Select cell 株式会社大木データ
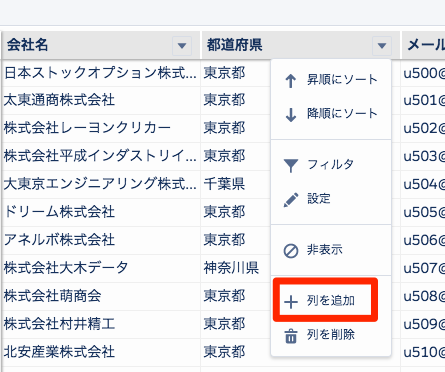445x372 pixels. pos(101,269)
